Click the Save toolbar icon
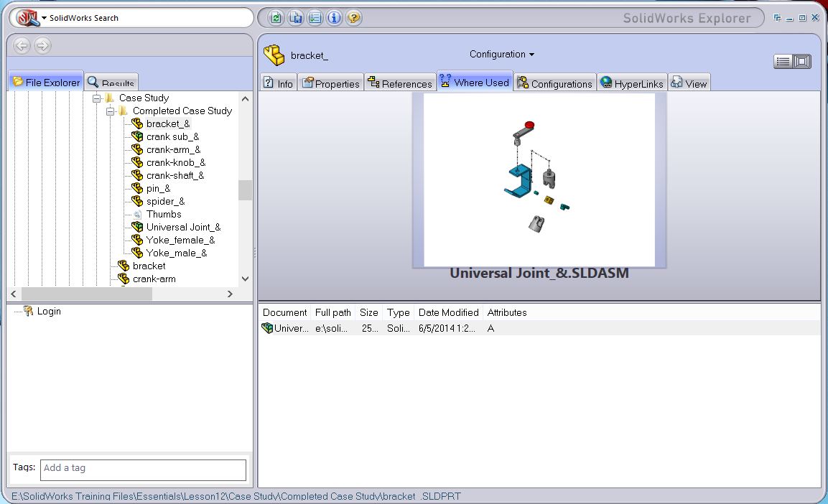The image size is (828, 504). [296, 18]
